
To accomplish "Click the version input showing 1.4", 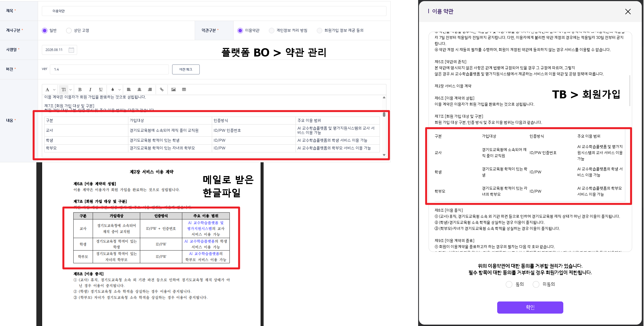I will pyautogui.click(x=109, y=69).
